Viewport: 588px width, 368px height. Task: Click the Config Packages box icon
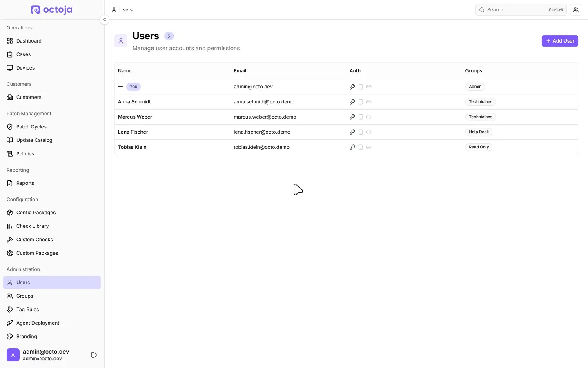tap(10, 213)
